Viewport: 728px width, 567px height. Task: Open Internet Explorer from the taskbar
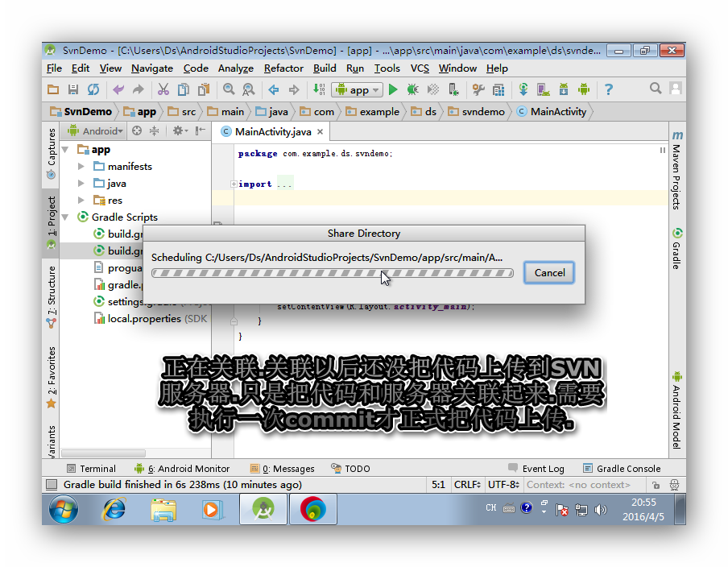pos(114,509)
